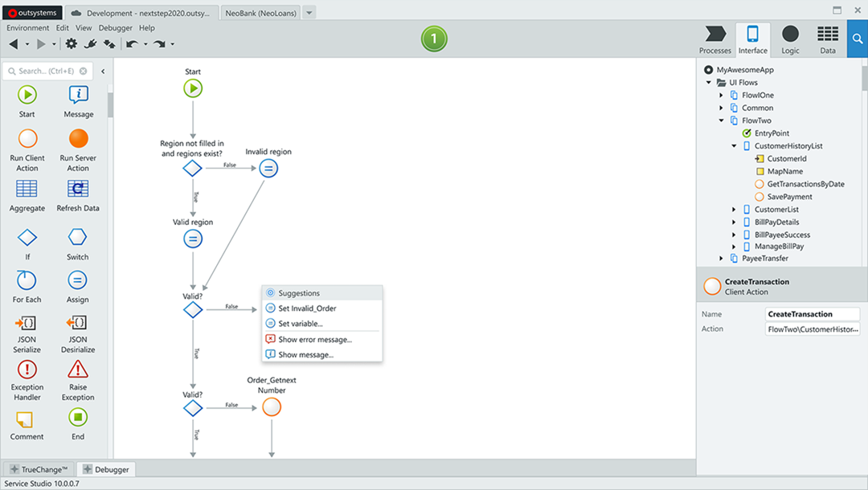
Task: Collapse the toolbox panel with arrow
Action: click(103, 71)
